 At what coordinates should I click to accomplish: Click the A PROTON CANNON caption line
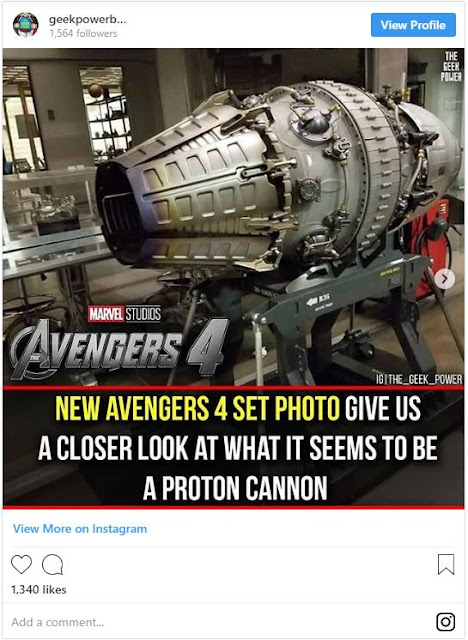pos(235,488)
